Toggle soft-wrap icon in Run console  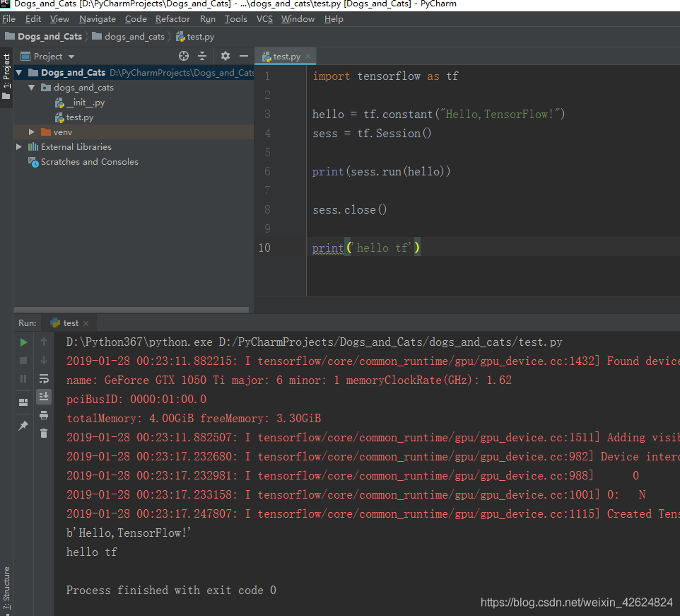pos(44,378)
